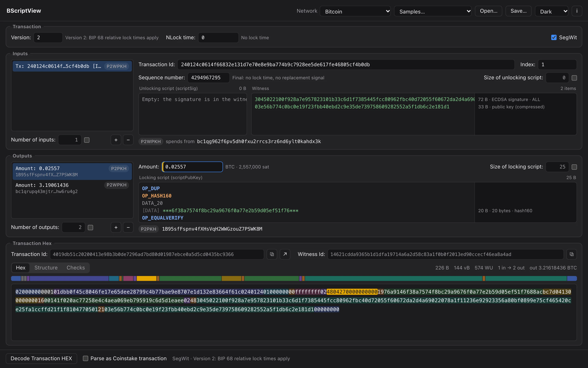588x368 pixels.
Task: Switch to the Hex tab
Action: coord(21,268)
